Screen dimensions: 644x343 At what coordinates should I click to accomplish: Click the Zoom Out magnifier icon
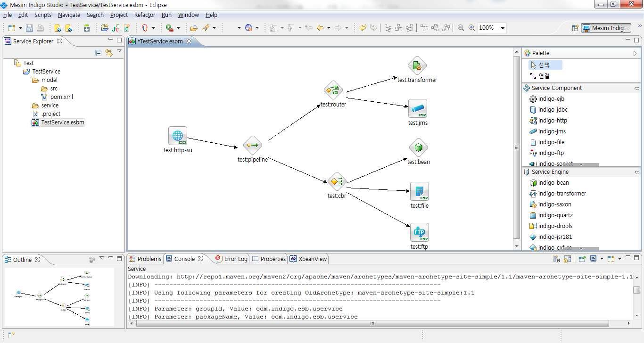461,28
